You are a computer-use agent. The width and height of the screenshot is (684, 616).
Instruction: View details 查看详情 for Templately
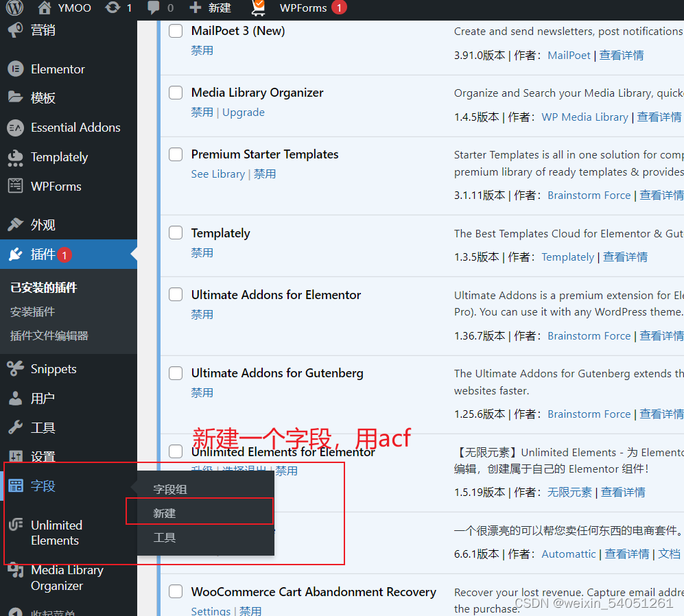[x=625, y=257]
